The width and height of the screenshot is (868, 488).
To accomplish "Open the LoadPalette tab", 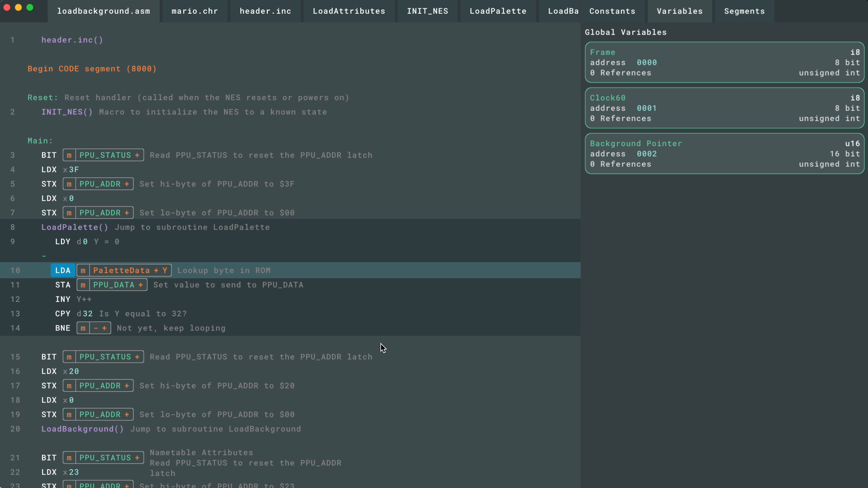I will coord(498,11).
